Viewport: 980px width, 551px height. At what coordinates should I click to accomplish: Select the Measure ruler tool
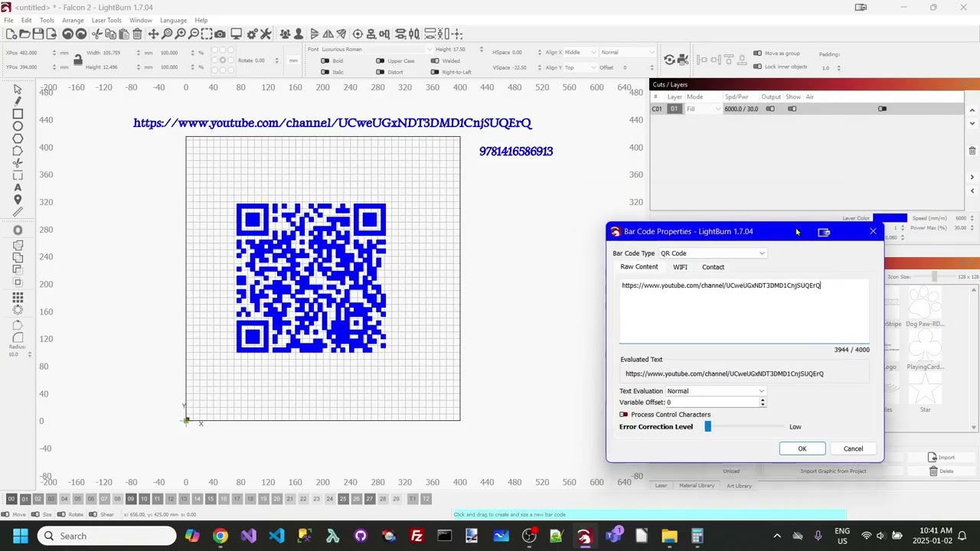pyautogui.click(x=18, y=212)
